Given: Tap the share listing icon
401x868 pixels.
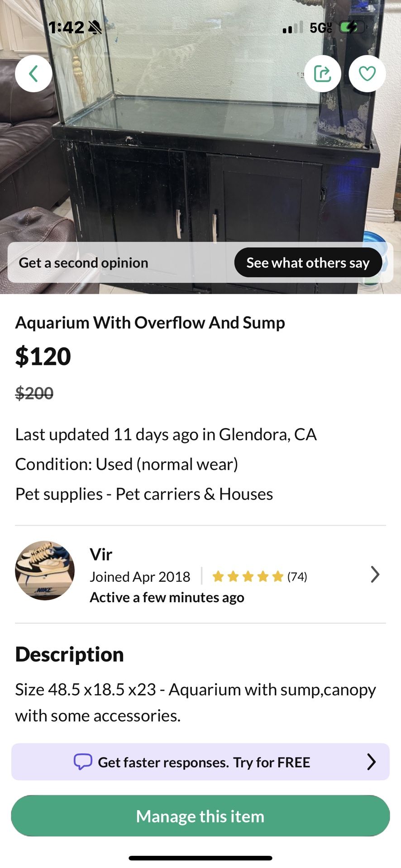Looking at the screenshot, I should tap(322, 74).
